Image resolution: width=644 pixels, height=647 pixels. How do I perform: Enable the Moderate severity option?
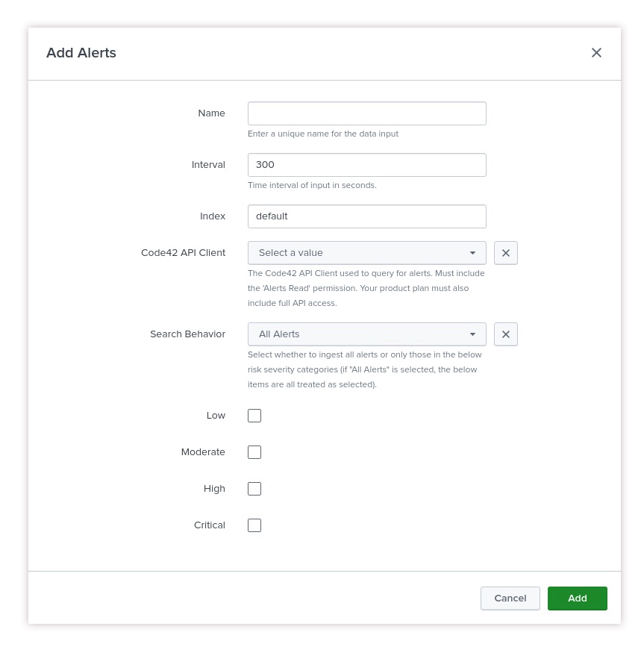pyautogui.click(x=254, y=451)
